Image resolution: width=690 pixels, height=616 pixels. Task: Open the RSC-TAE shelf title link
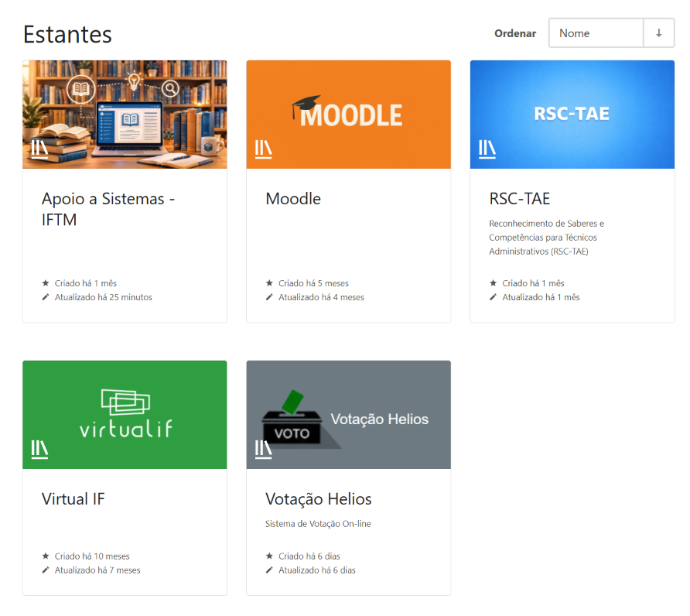520,199
